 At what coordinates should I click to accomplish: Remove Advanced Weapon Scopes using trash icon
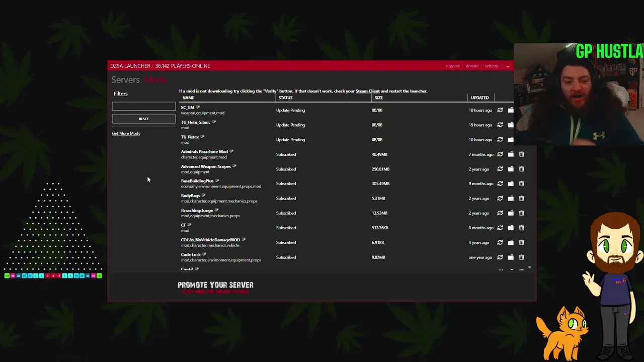click(x=521, y=169)
